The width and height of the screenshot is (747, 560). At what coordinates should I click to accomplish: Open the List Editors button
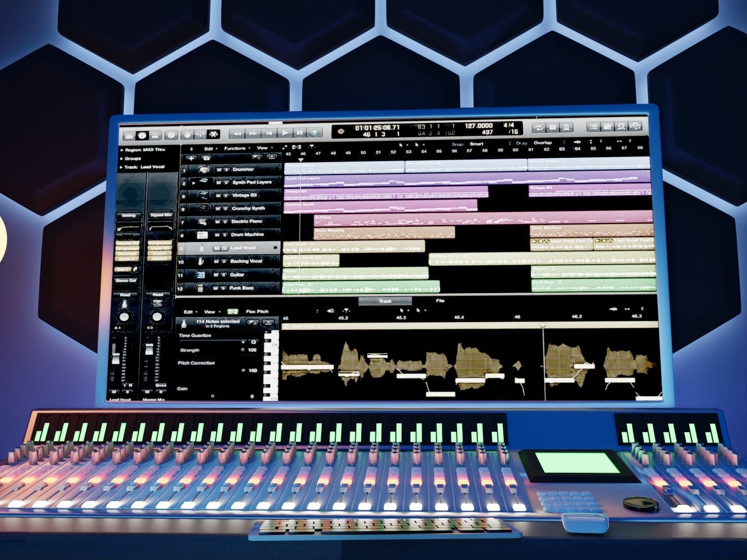tap(593, 126)
